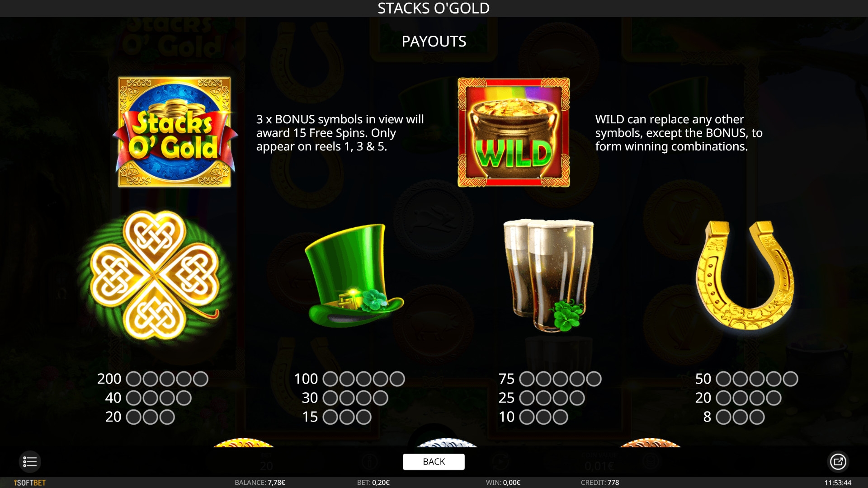Click the hat 100 payout row
This screenshot has height=488, width=868.
pyautogui.click(x=349, y=379)
